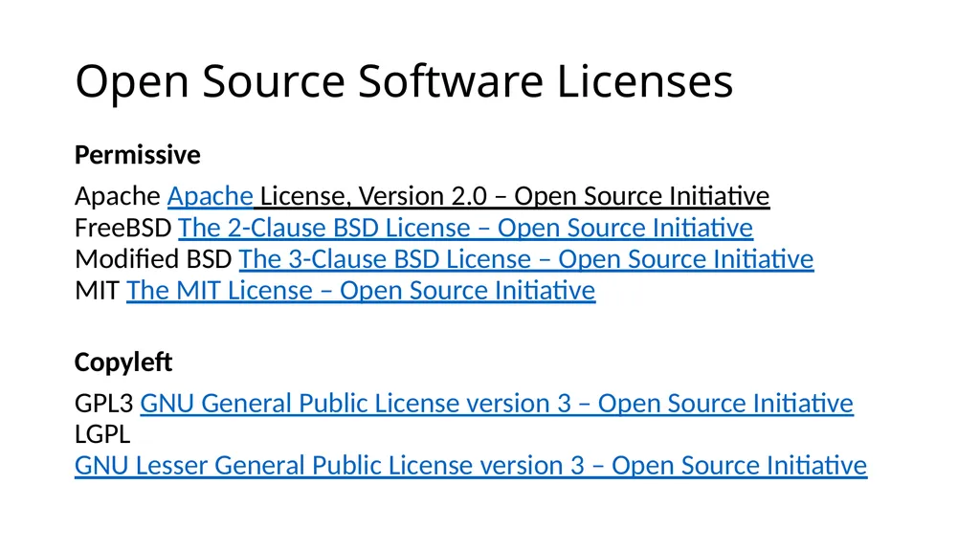Open the blue Apache hyperlink
The image size is (980, 550).
210,196
